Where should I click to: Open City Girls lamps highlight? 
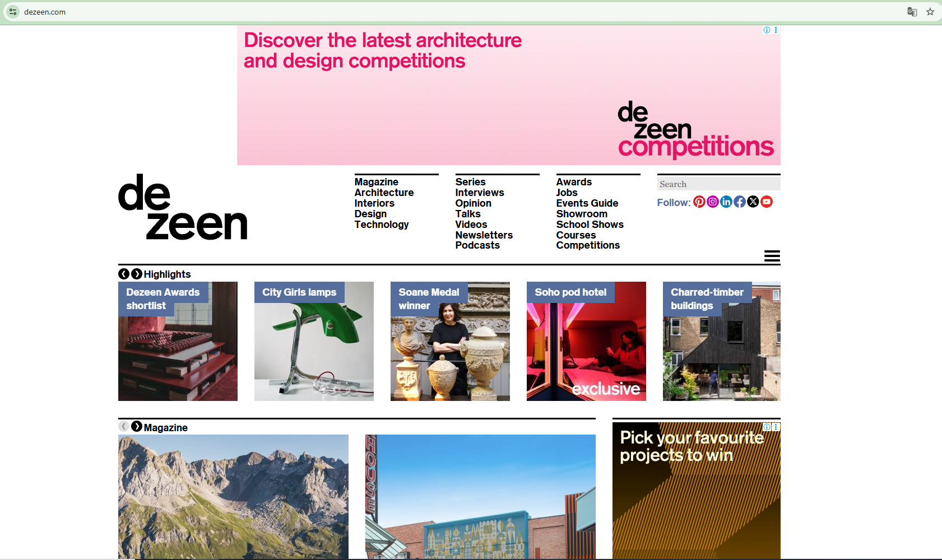314,341
